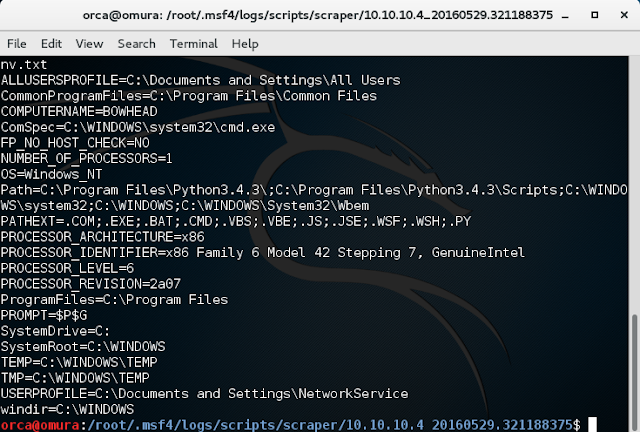
Task: Open the Help menu
Action: click(245, 44)
